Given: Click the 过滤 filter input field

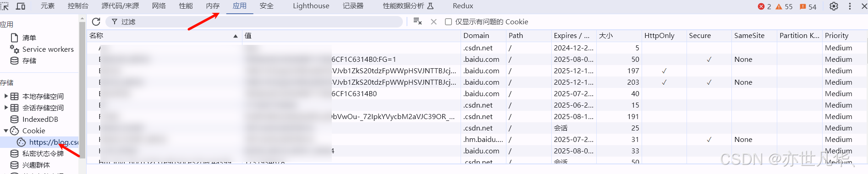Looking at the screenshot, I should [254, 22].
